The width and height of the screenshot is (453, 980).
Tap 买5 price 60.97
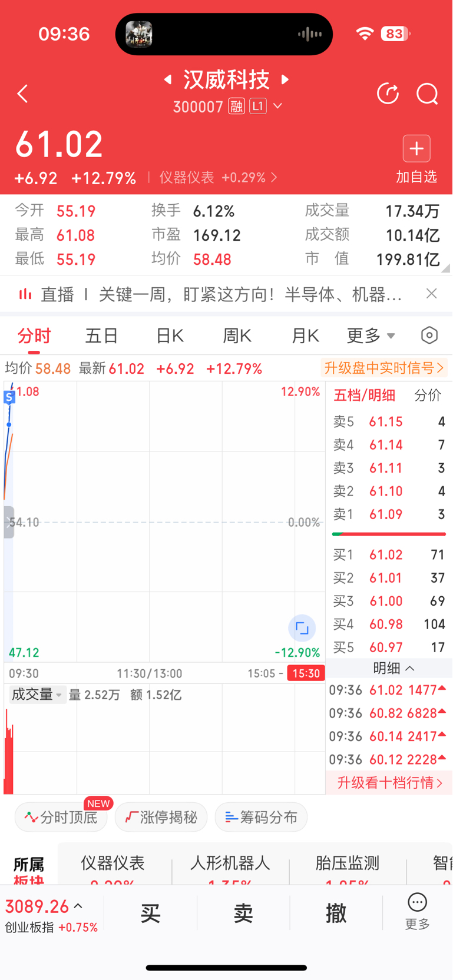tap(386, 647)
